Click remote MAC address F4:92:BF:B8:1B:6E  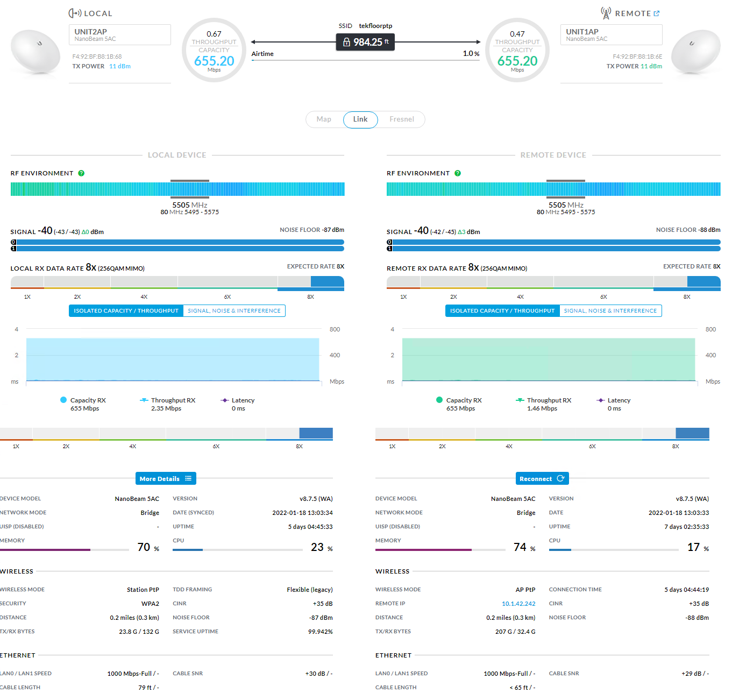[x=637, y=56]
